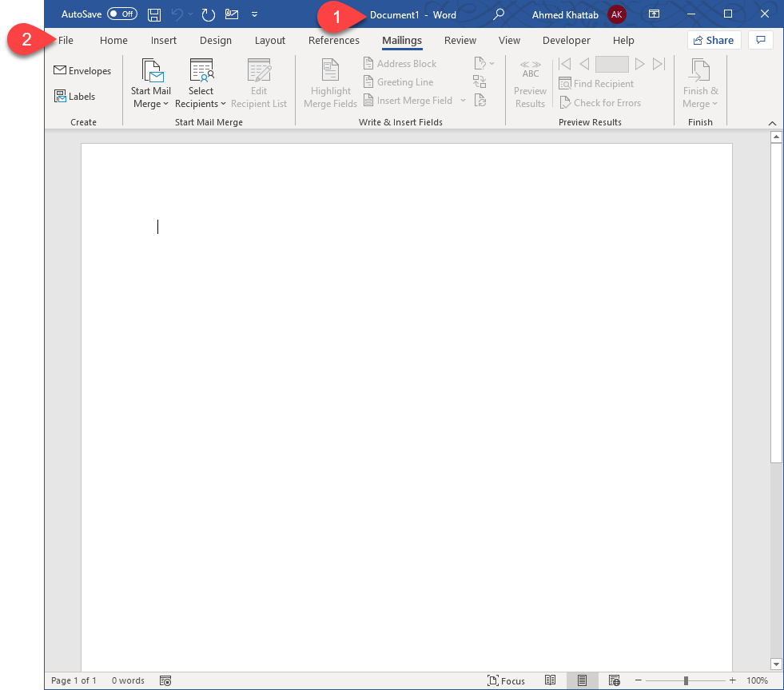784x690 pixels.
Task: Click the Last Record arrow icon
Action: [659, 64]
